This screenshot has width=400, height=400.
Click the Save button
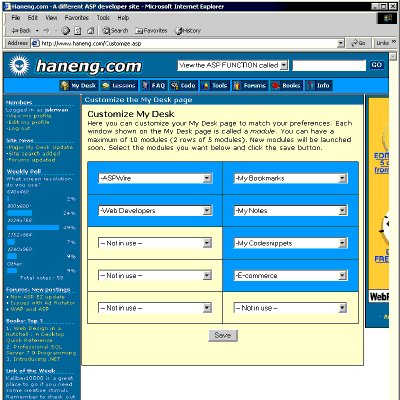click(223, 335)
